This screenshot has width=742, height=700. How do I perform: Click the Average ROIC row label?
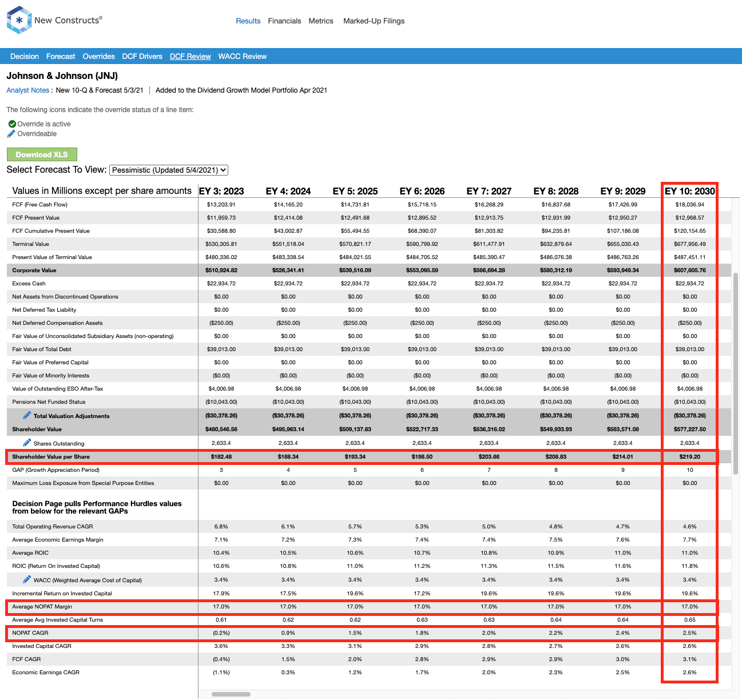(30, 552)
